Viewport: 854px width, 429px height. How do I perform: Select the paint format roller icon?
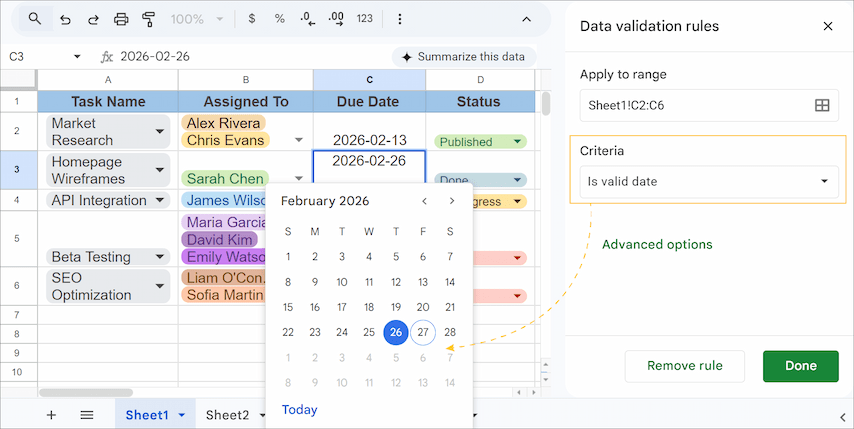coord(148,20)
